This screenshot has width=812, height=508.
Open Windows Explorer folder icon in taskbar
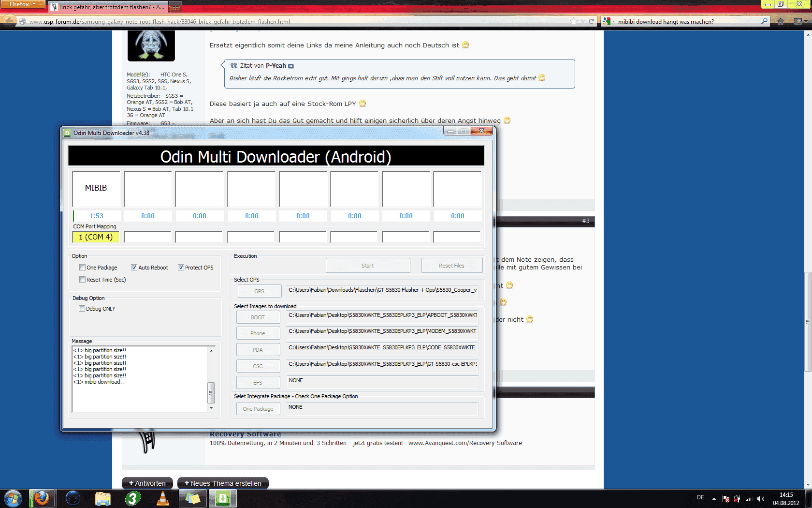point(102,498)
